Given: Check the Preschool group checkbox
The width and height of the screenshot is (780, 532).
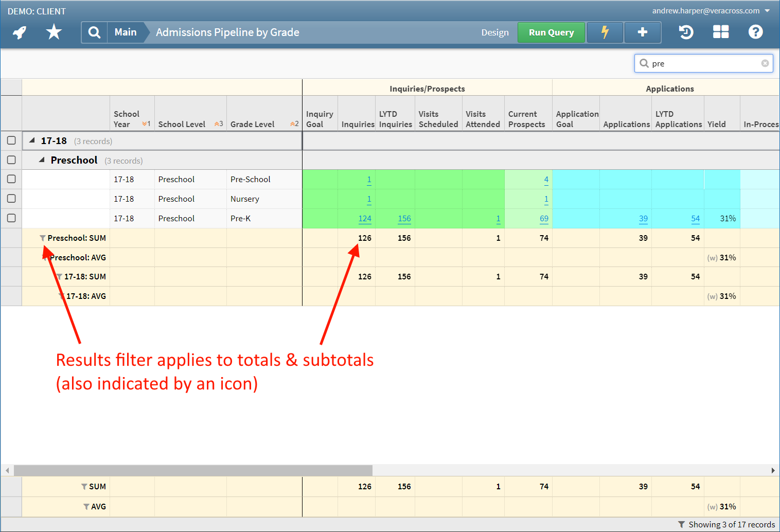Looking at the screenshot, I should click(x=11, y=159).
